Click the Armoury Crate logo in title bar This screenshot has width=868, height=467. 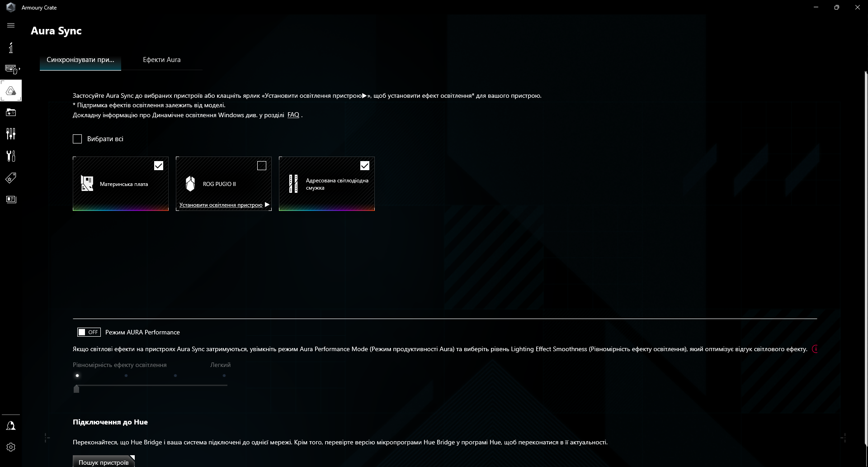[11, 7]
